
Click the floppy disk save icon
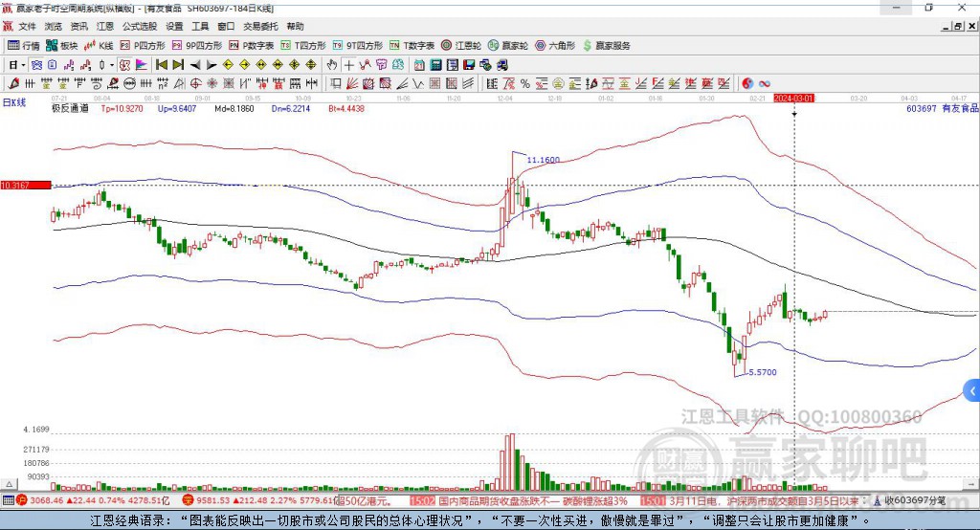469,65
